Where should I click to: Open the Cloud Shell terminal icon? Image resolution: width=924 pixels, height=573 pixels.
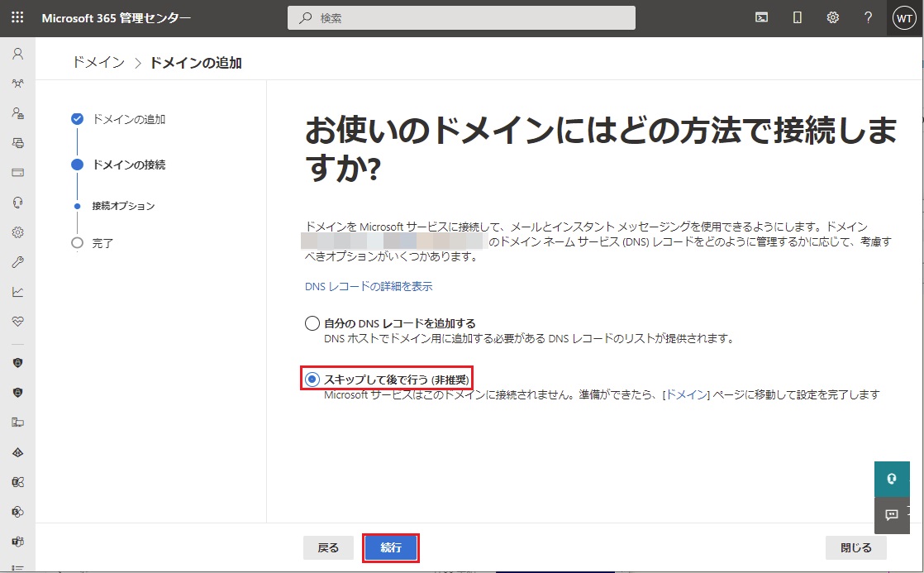(762, 17)
